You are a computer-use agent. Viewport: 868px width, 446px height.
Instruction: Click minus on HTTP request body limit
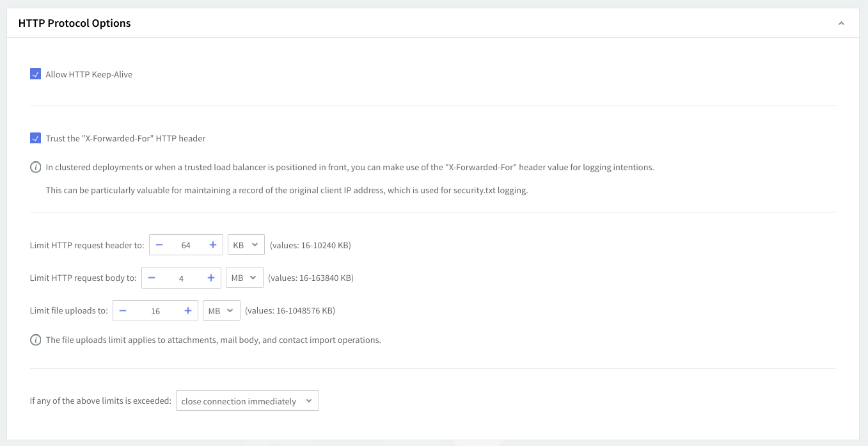pos(152,278)
